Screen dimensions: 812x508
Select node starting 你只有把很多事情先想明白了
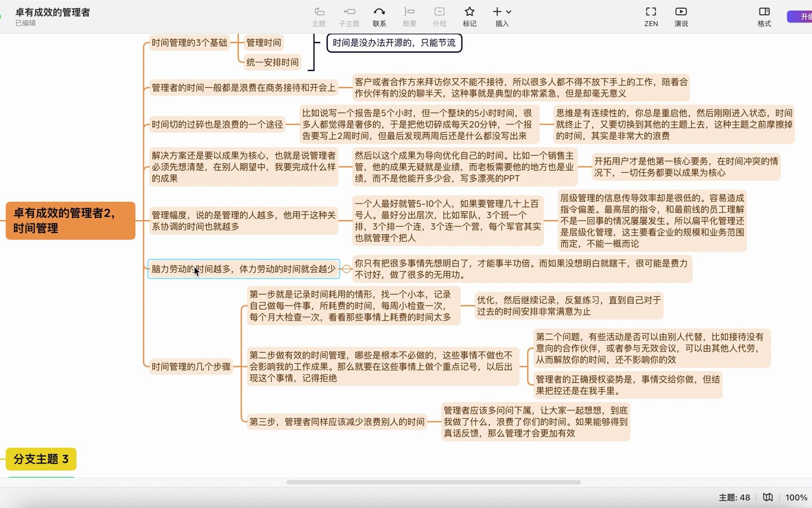click(522, 269)
